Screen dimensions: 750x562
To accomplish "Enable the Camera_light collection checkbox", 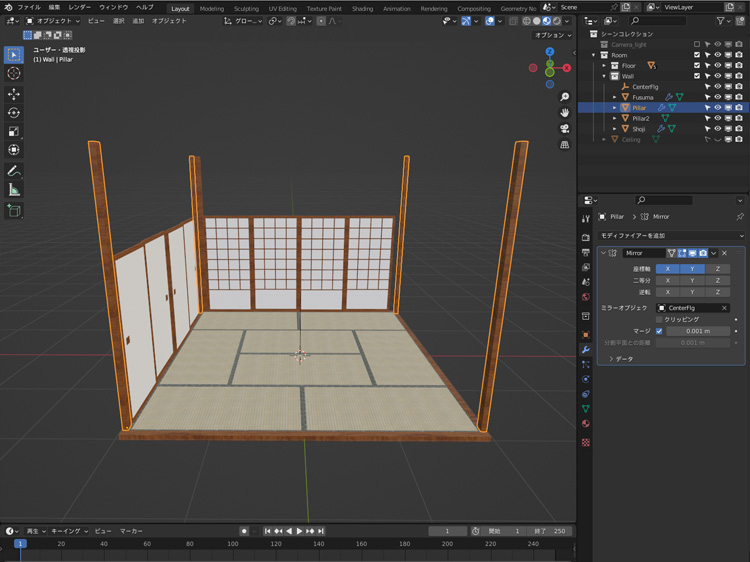I will pyautogui.click(x=697, y=44).
